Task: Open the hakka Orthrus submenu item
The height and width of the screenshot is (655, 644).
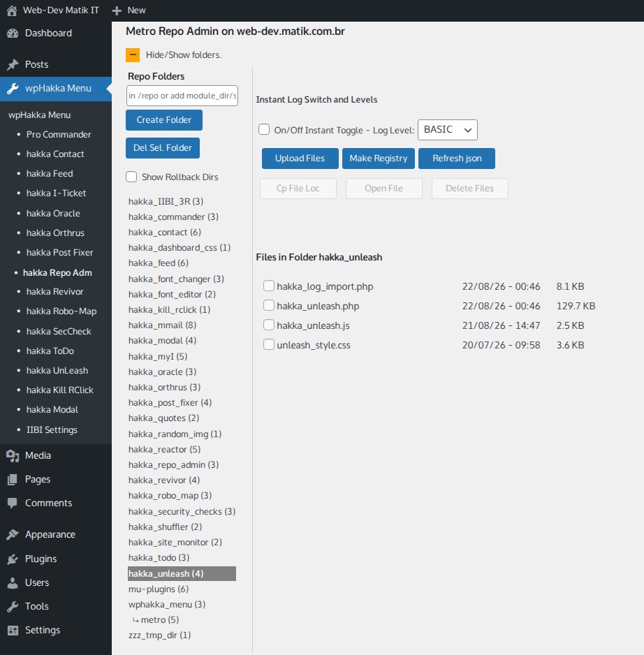Action: (55, 233)
